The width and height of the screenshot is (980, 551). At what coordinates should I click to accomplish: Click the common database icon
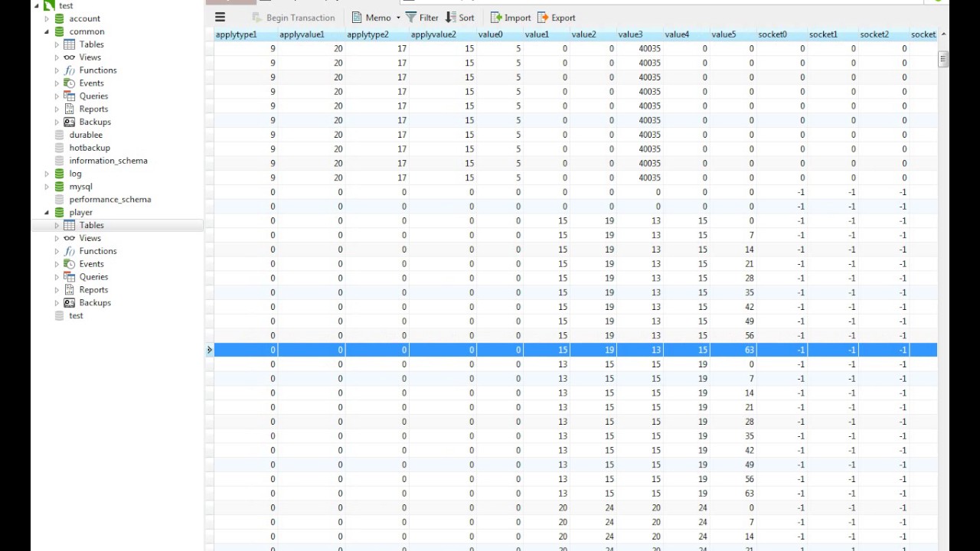[x=60, y=31]
